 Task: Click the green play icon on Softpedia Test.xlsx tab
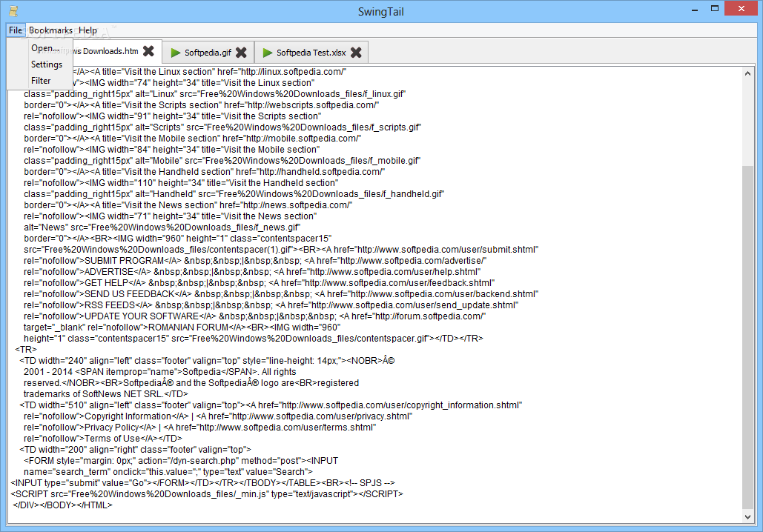tap(267, 53)
